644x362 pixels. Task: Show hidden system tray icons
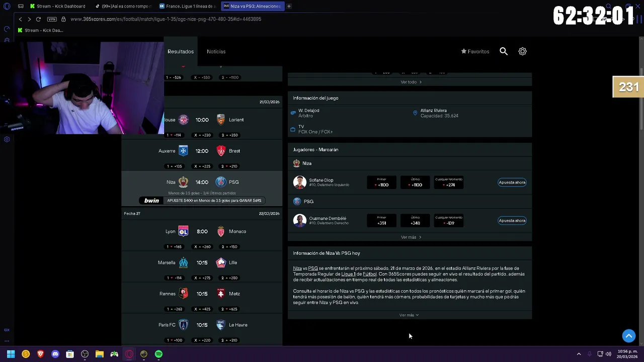coord(579,354)
